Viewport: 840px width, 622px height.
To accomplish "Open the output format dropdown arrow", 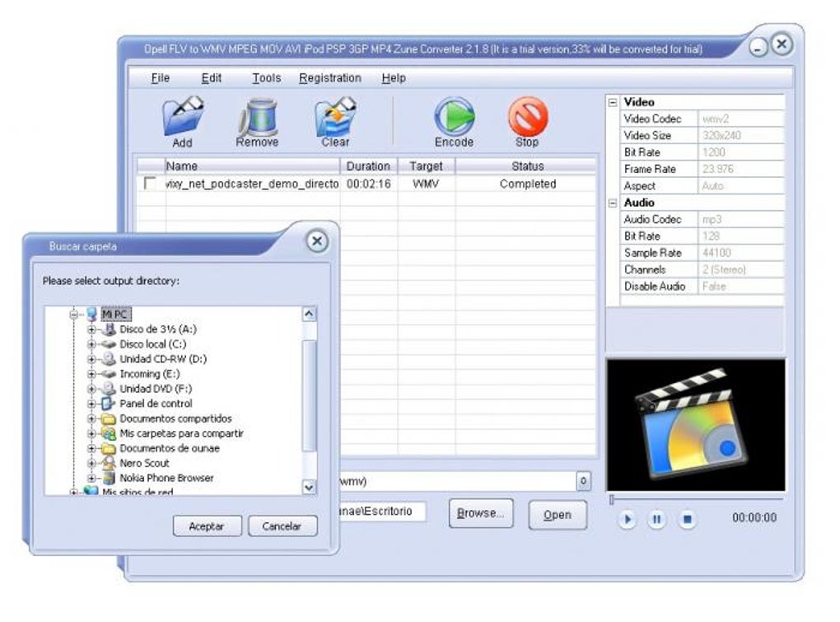I will 583,481.
